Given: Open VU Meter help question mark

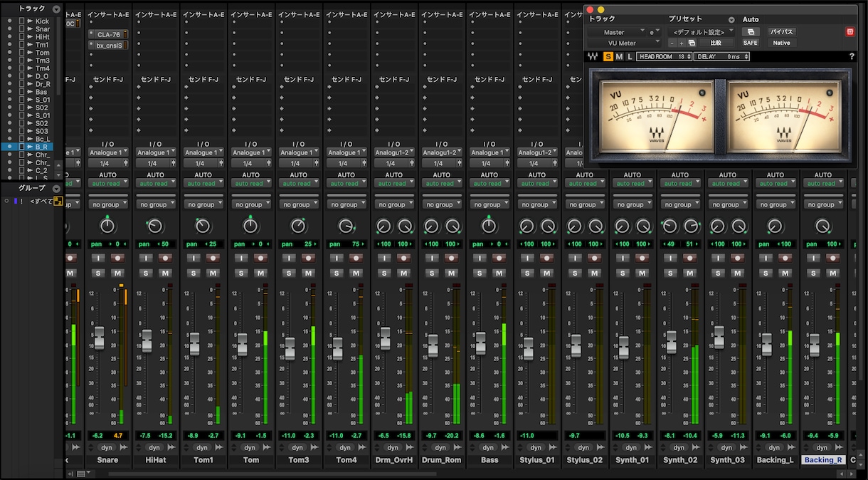Looking at the screenshot, I should click(852, 56).
